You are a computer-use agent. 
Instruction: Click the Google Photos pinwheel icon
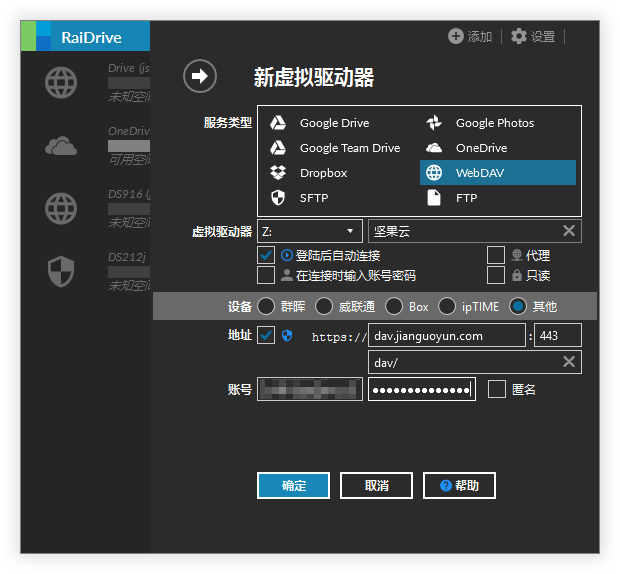(x=434, y=123)
